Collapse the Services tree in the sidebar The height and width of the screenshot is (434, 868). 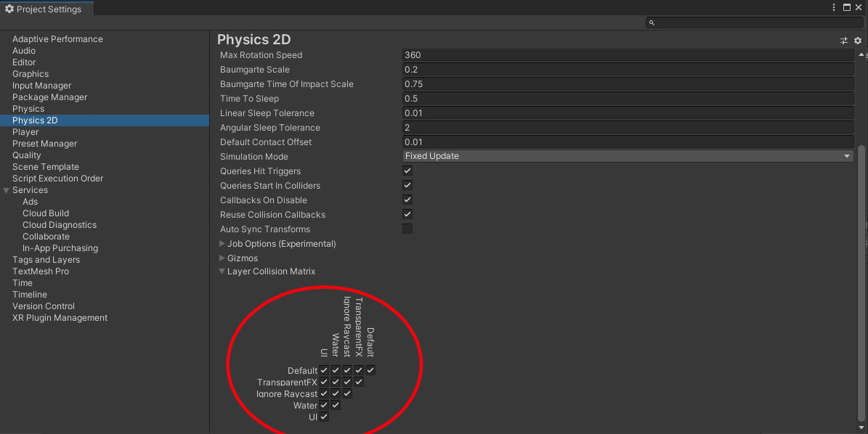pyautogui.click(x=7, y=189)
